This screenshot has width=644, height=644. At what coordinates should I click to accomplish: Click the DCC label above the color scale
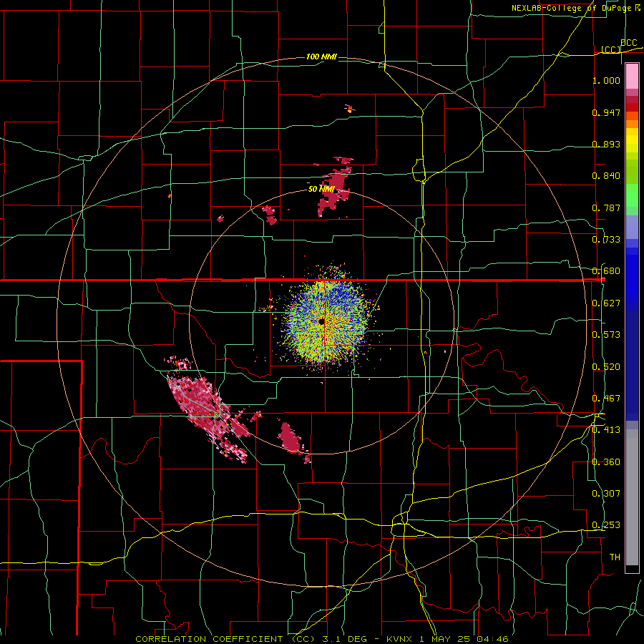(628, 42)
